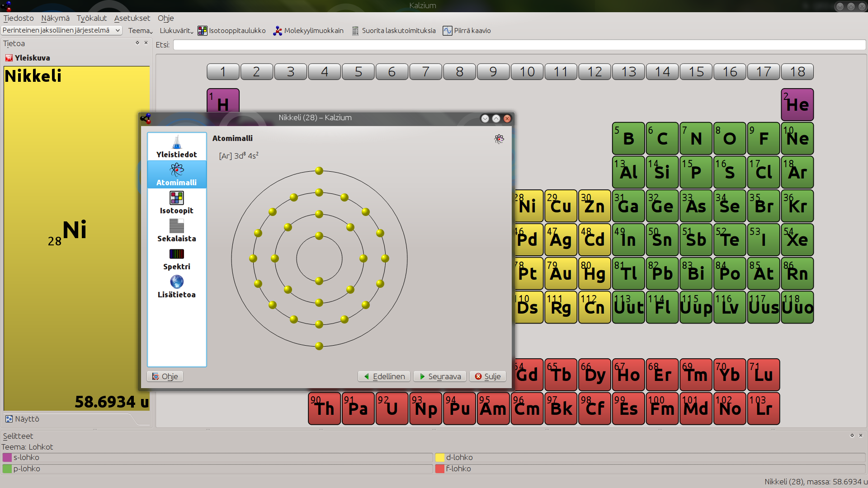Select the Xenon (Xe) element tile
This screenshot has height=488, width=868.
797,239
